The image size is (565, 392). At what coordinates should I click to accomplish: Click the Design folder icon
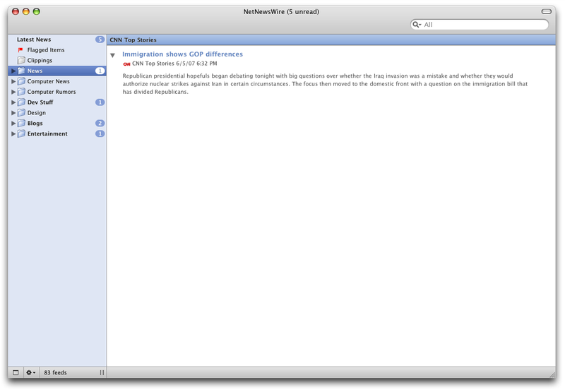[22, 112]
